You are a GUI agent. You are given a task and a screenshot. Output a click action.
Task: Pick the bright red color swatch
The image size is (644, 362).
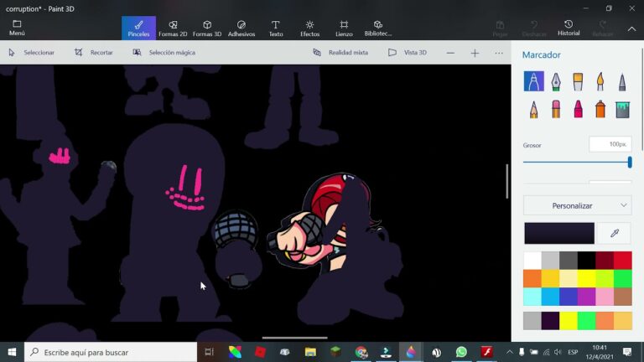point(623,261)
